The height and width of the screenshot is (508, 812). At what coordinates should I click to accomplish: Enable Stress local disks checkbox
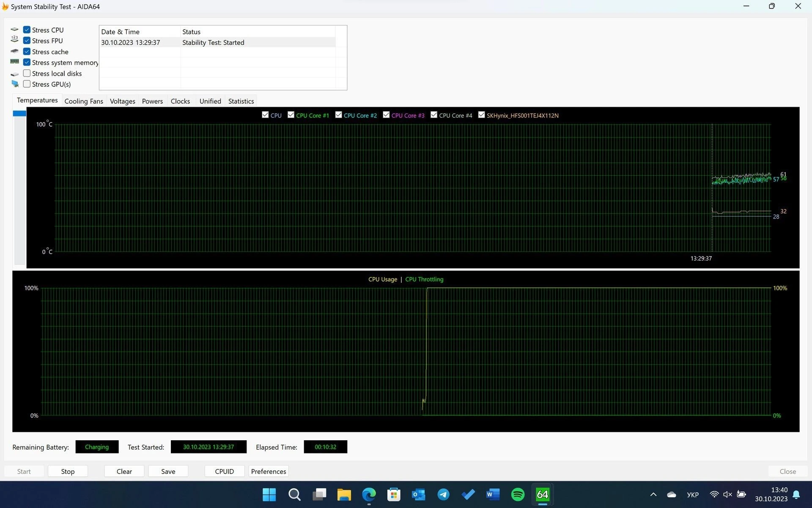tap(27, 73)
